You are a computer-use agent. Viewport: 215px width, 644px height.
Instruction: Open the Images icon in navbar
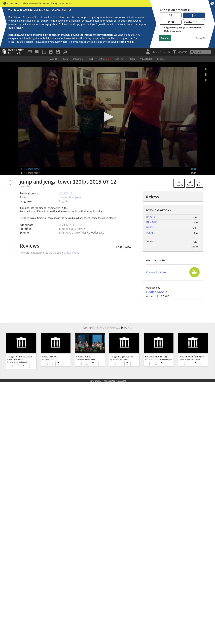(x=65, y=52)
